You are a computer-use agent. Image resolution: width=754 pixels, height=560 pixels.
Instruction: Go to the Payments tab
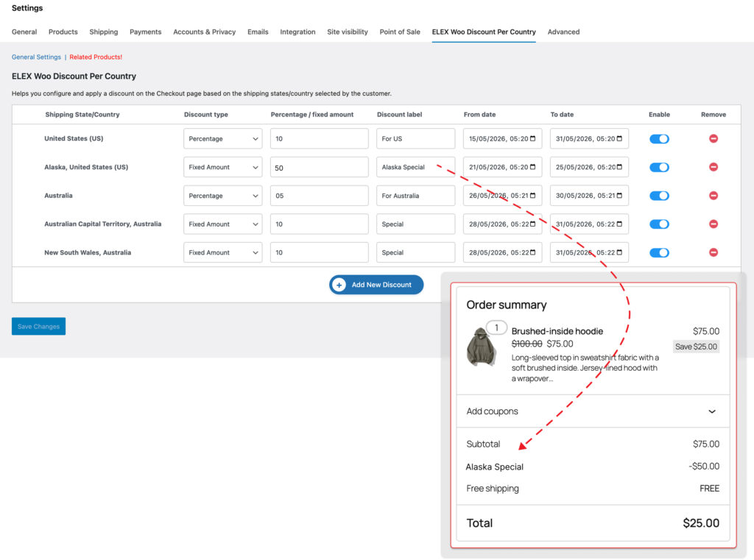pos(145,32)
